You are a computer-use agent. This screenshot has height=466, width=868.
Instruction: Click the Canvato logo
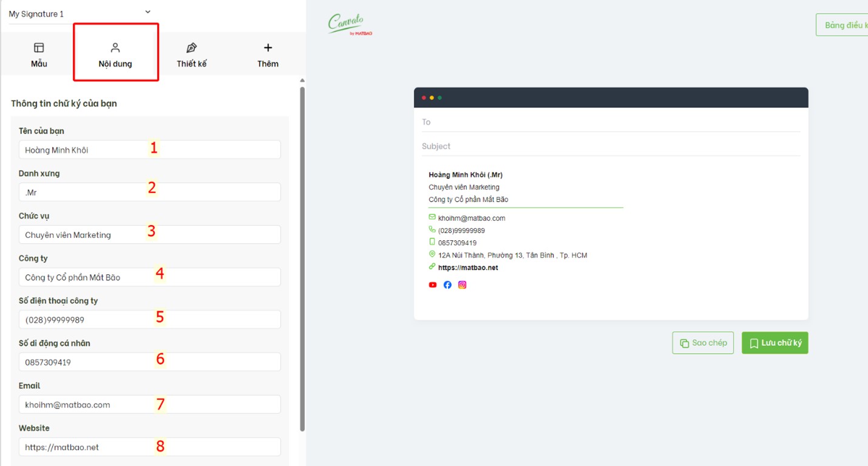(x=350, y=24)
